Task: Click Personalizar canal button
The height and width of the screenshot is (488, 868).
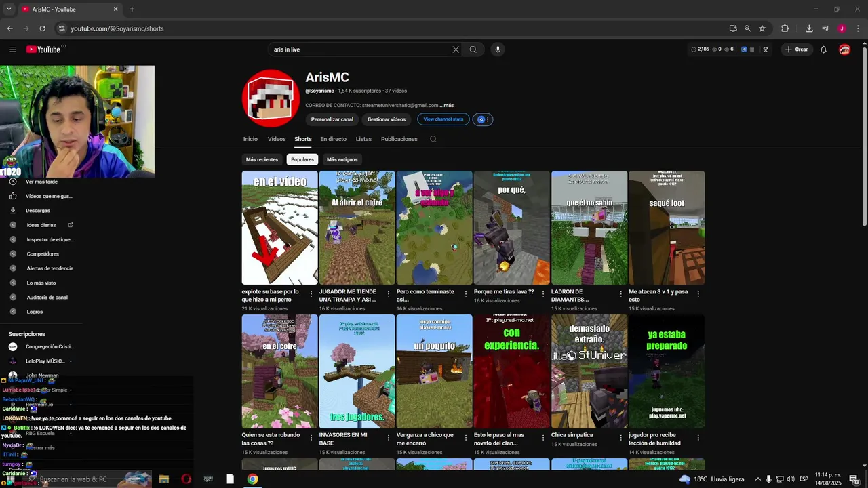Action: pyautogui.click(x=332, y=119)
